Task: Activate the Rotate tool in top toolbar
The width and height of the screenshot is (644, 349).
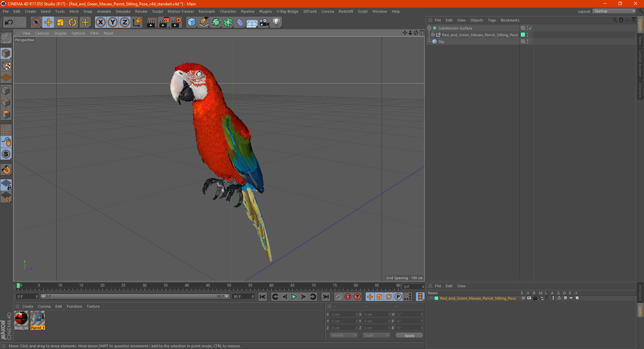Action: point(72,22)
